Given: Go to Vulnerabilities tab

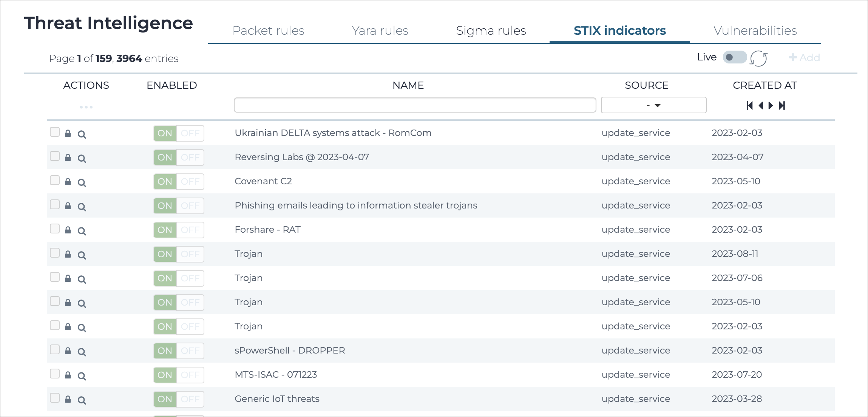Looking at the screenshot, I should click(755, 31).
